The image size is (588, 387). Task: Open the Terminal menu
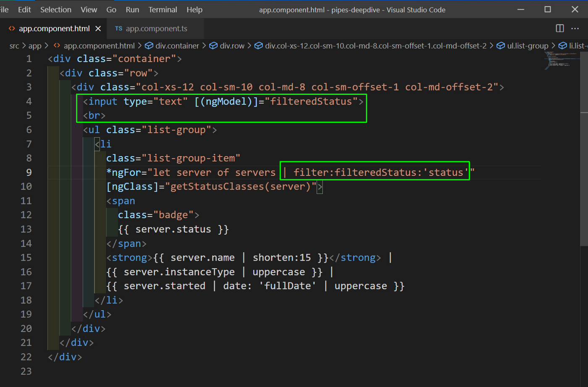point(163,10)
